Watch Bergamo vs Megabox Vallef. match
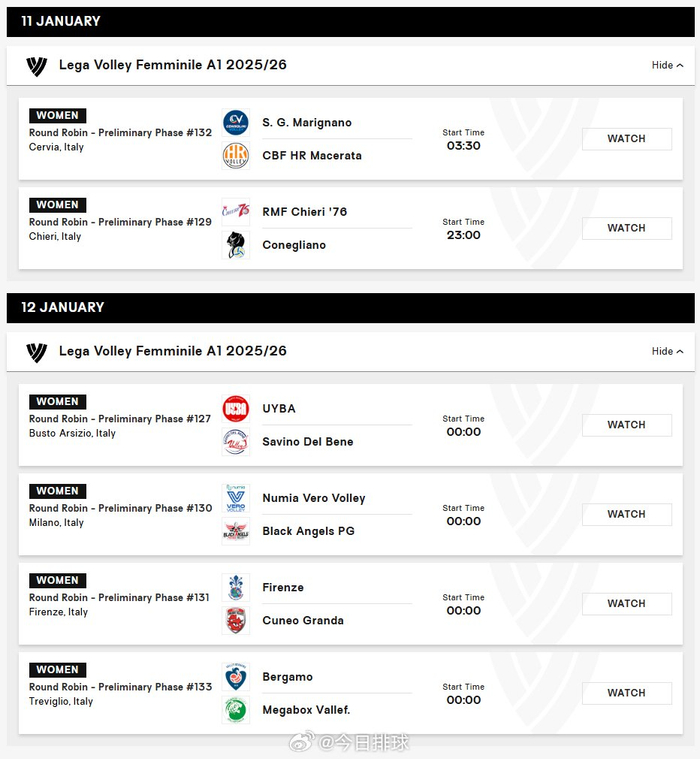 pyautogui.click(x=626, y=693)
